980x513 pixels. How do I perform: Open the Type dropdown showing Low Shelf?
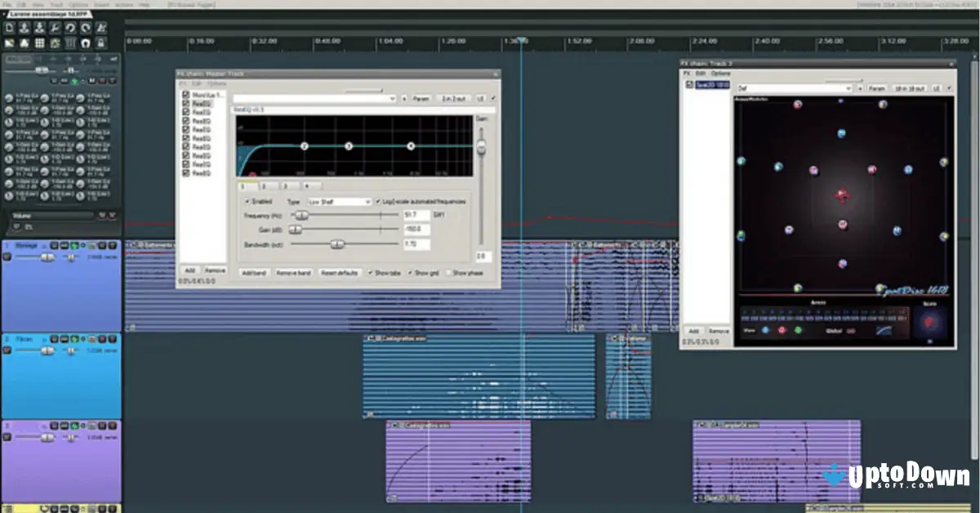(x=337, y=202)
